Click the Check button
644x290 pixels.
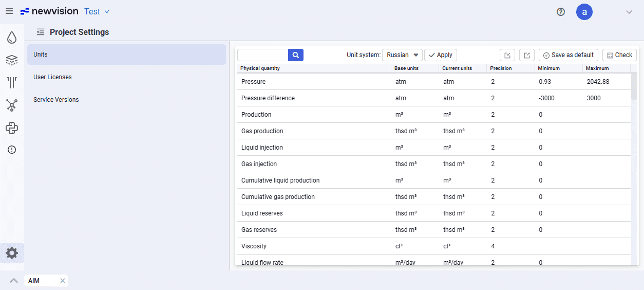pos(619,55)
